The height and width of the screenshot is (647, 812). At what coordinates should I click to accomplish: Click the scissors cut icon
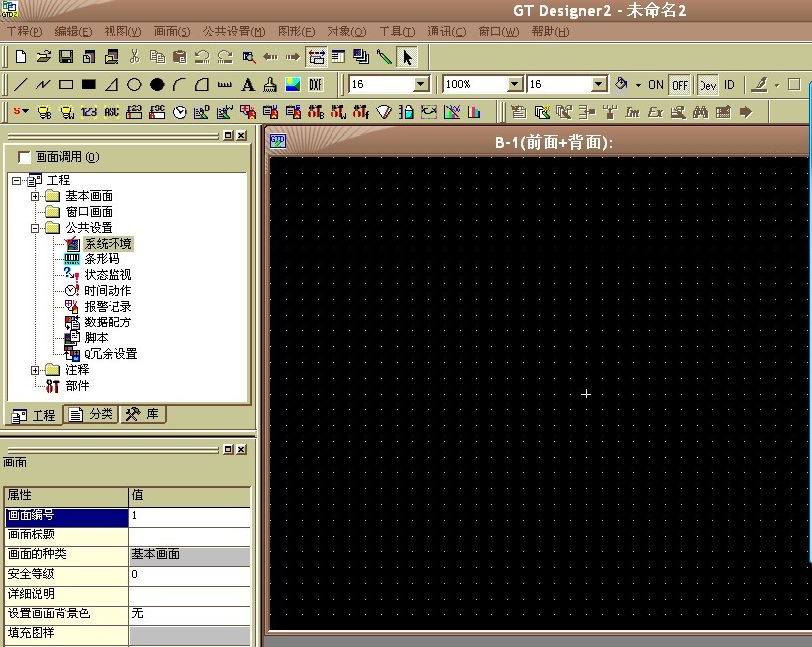point(135,57)
